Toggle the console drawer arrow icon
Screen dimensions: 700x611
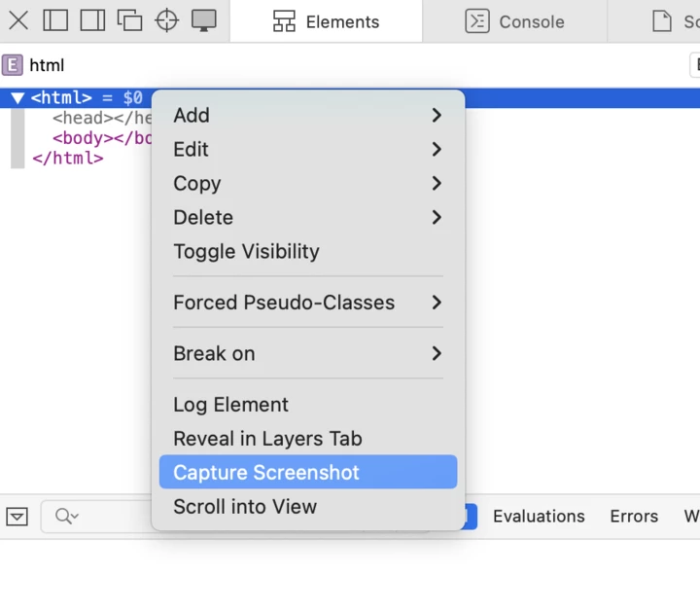click(17, 517)
